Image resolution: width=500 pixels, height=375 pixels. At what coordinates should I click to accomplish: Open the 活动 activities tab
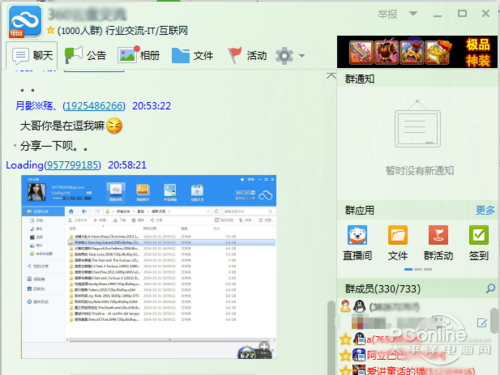pyautogui.click(x=247, y=55)
